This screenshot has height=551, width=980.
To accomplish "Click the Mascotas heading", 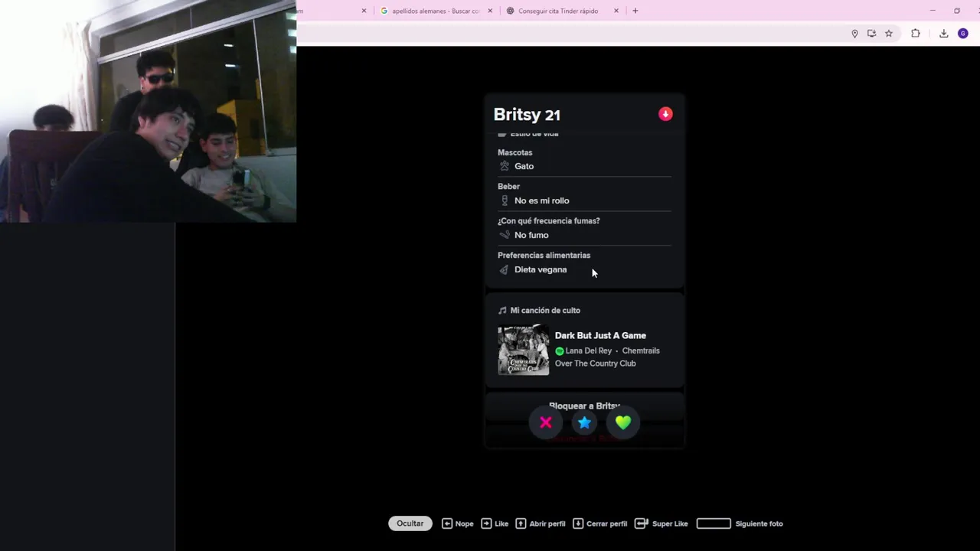I will tap(514, 152).
